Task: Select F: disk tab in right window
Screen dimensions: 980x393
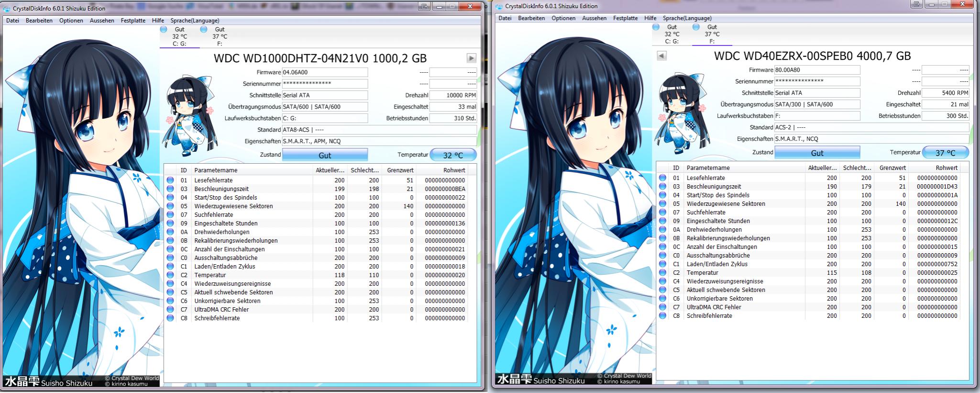Action: 712,34
